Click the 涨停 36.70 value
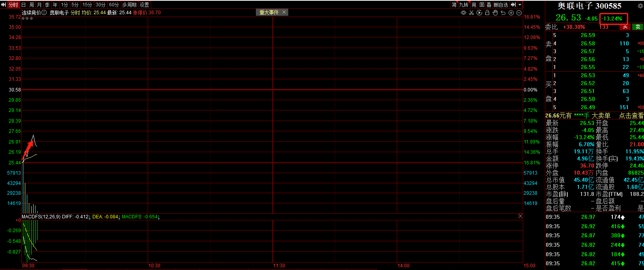Image resolution: width=644 pixels, height=270 pixels. pos(587,166)
